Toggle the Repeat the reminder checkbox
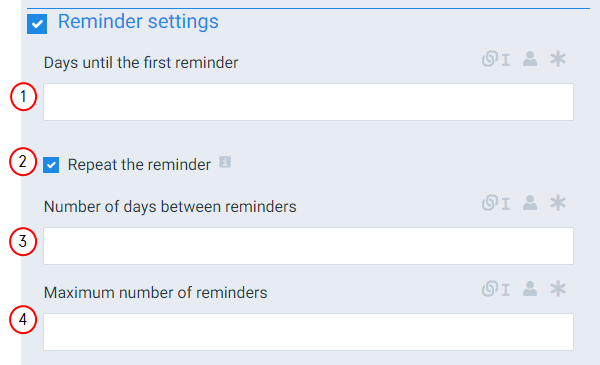The width and height of the screenshot is (600, 365). (x=51, y=165)
